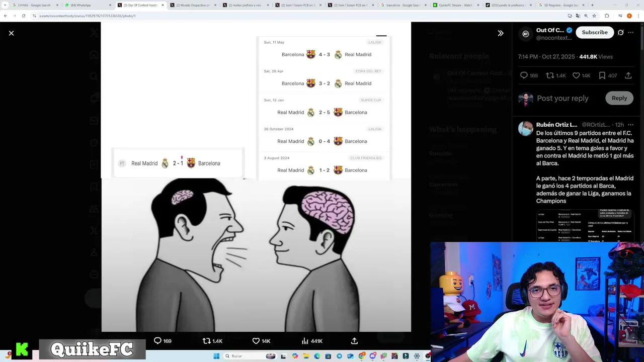Open Settings gear from the taskbar
This screenshot has height=362, width=644.
(x=417, y=356)
